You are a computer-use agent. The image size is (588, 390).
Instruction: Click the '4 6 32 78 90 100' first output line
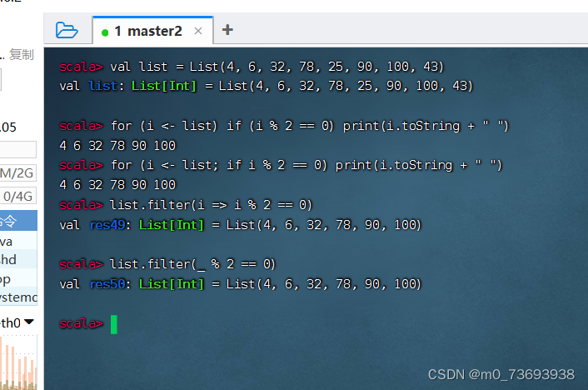tap(117, 146)
